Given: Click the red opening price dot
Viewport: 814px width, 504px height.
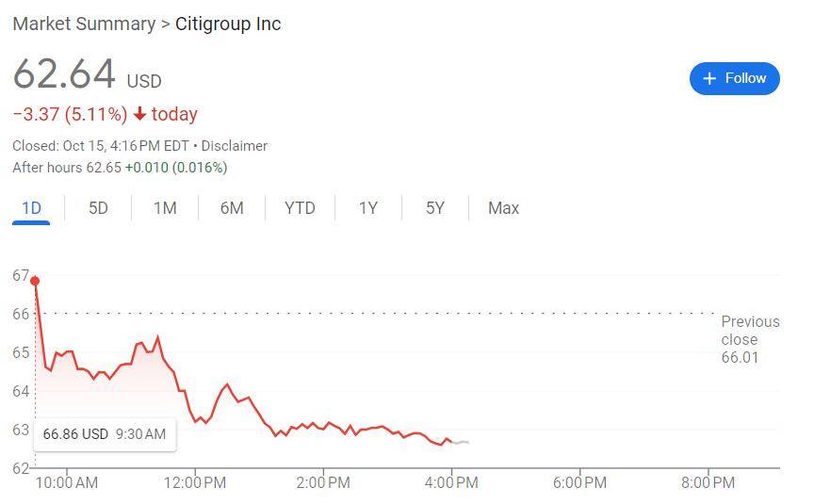Looking at the screenshot, I should pyautogui.click(x=35, y=281).
